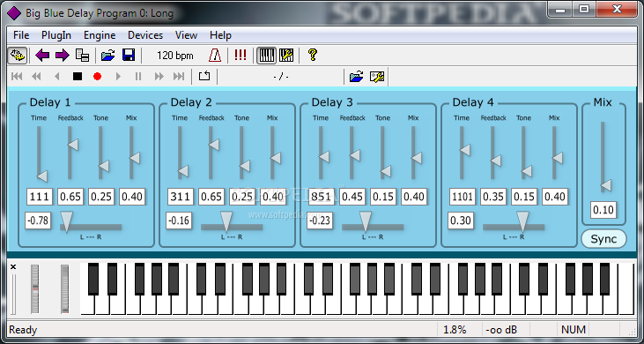Click Delay 3 Time slider handle

(324, 157)
